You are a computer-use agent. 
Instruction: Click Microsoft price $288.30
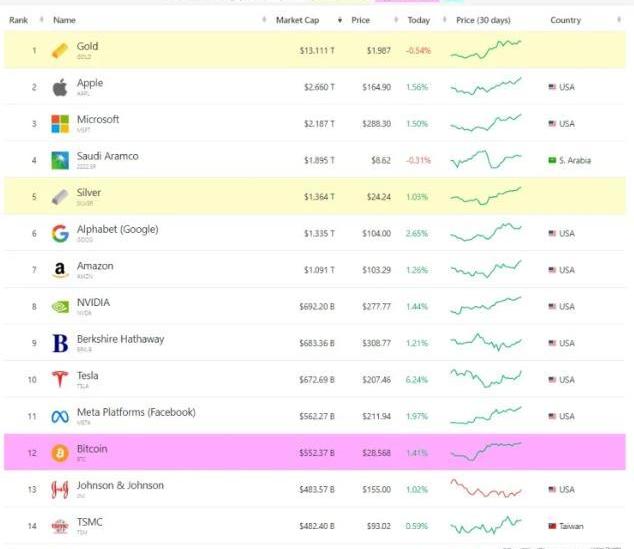(376, 124)
